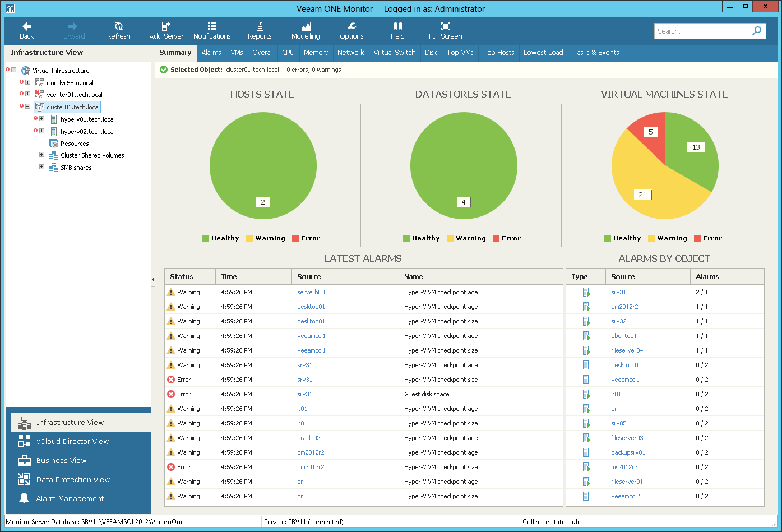This screenshot has height=532, width=782.
Task: Open the Alarms tab
Action: pyautogui.click(x=211, y=53)
